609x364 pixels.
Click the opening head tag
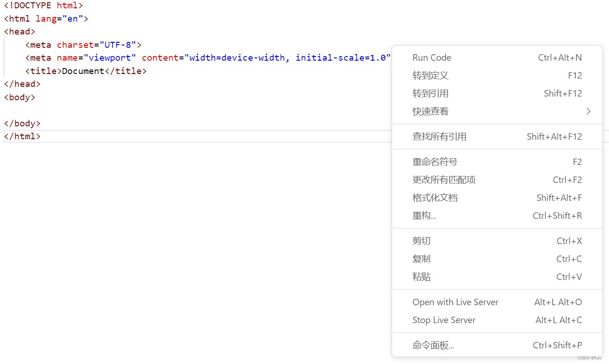tap(20, 32)
